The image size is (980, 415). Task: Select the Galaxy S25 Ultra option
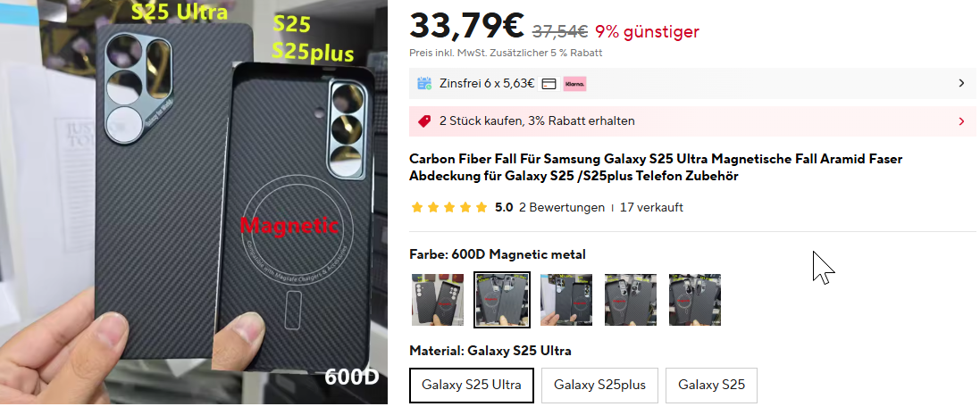pyautogui.click(x=472, y=385)
